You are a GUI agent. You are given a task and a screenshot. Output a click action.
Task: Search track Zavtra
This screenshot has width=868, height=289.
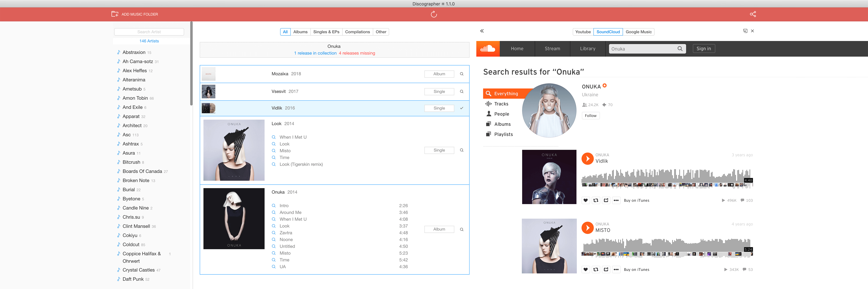tap(274, 233)
